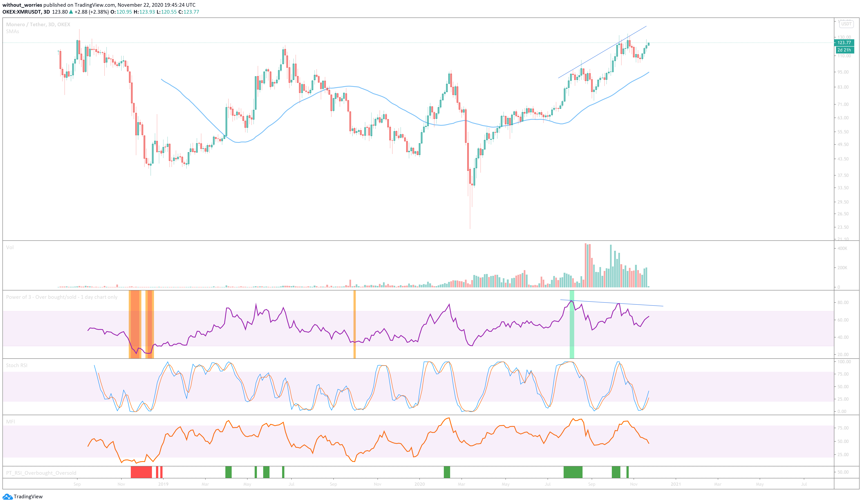Click the Monero / Tether, 3D, OKEX legend
This screenshot has height=504, width=862.
tap(38, 24)
